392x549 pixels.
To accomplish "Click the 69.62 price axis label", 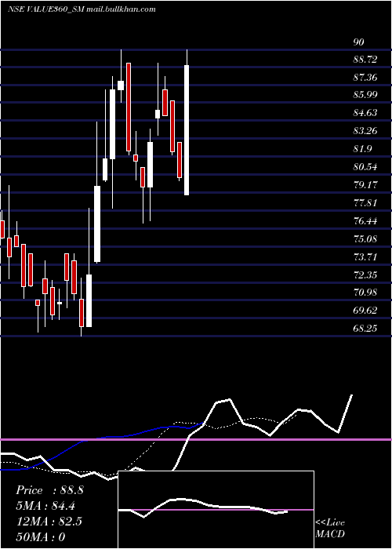I will click(365, 311).
